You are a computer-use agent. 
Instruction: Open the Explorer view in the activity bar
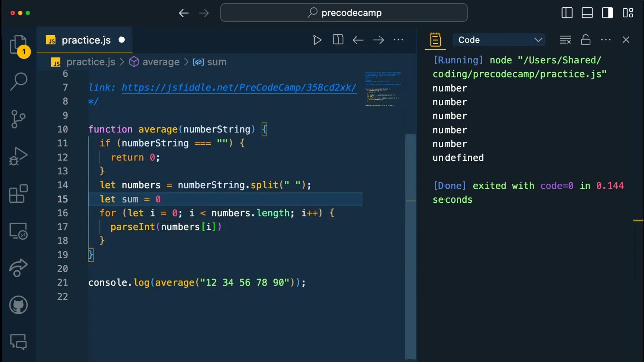(18, 45)
